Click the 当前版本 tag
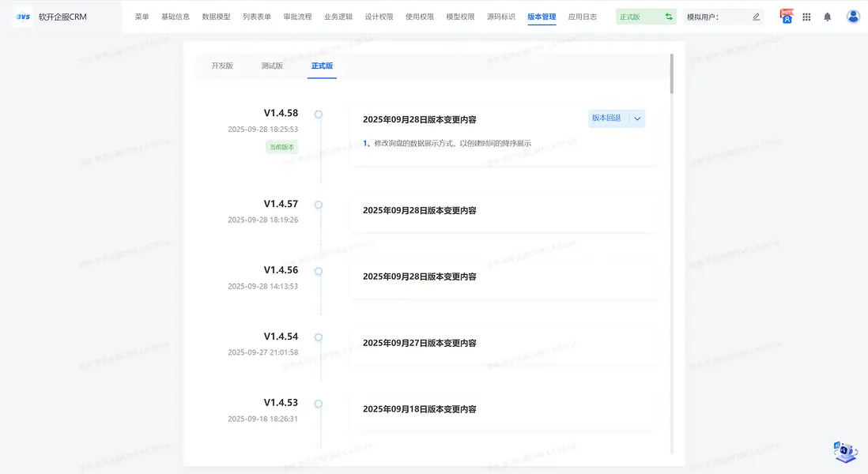Screen dimensions: 868x474 (x=281, y=147)
